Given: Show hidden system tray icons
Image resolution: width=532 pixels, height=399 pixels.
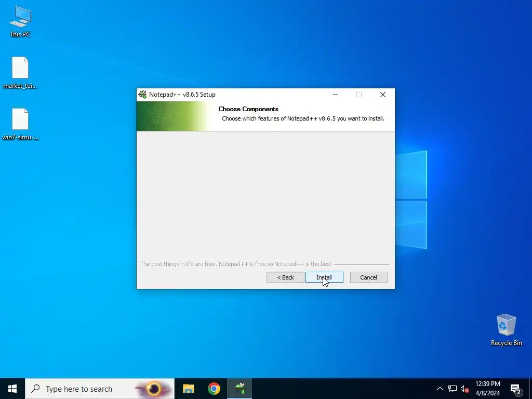Looking at the screenshot, I should (440, 389).
